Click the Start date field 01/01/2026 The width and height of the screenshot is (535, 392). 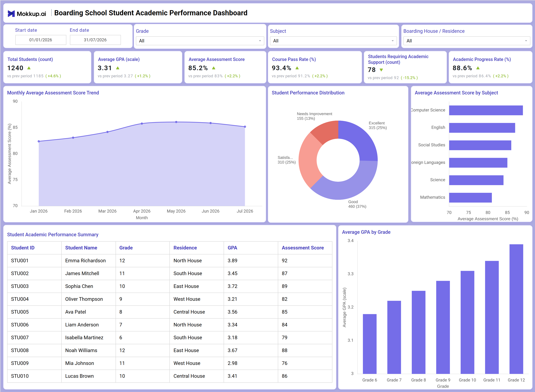coord(41,40)
